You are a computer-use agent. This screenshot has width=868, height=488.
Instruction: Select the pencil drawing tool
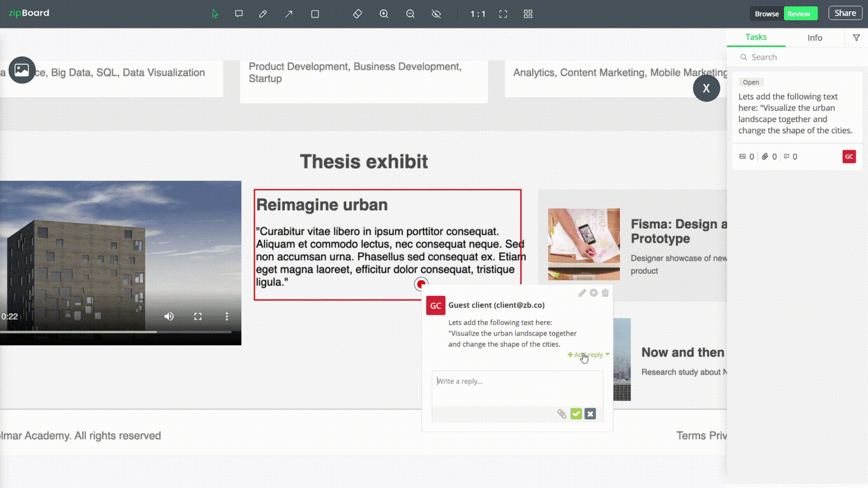263,14
